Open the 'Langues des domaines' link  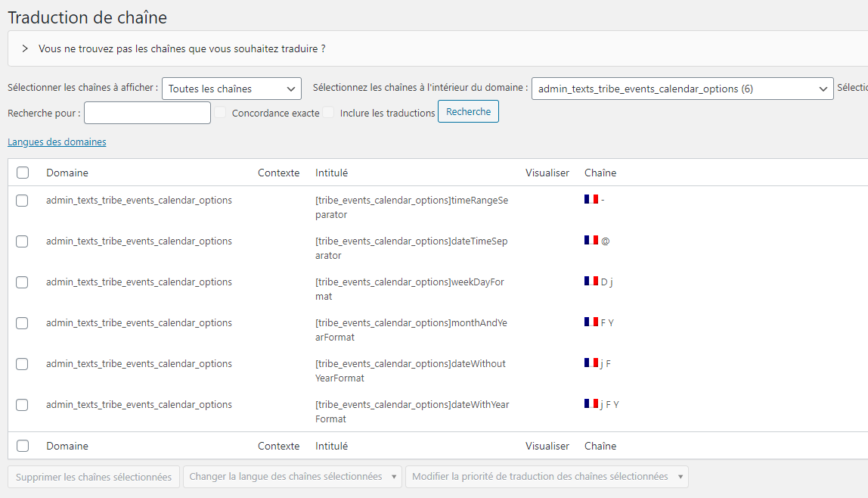click(x=57, y=142)
